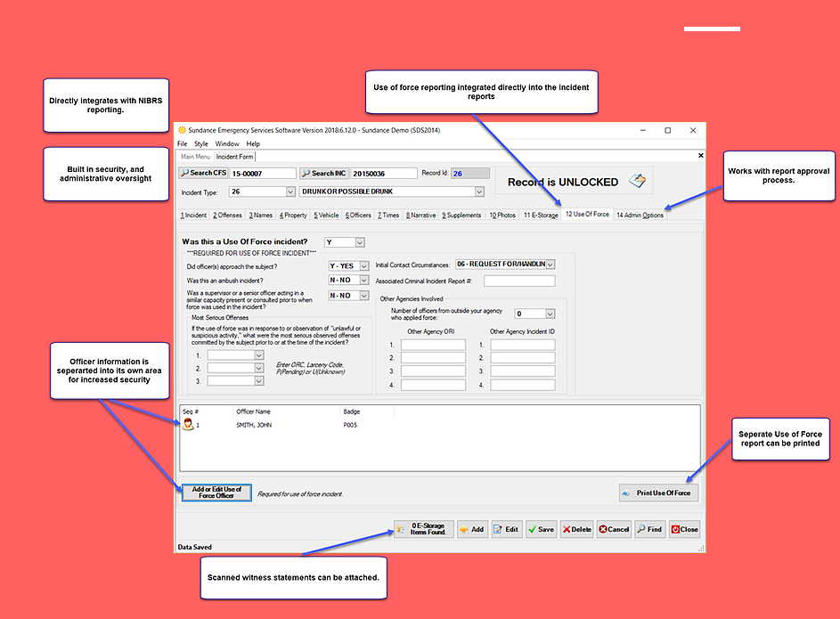This screenshot has width=840, height=619.
Task: Switch to the 6 Officers tab
Action: (x=358, y=216)
